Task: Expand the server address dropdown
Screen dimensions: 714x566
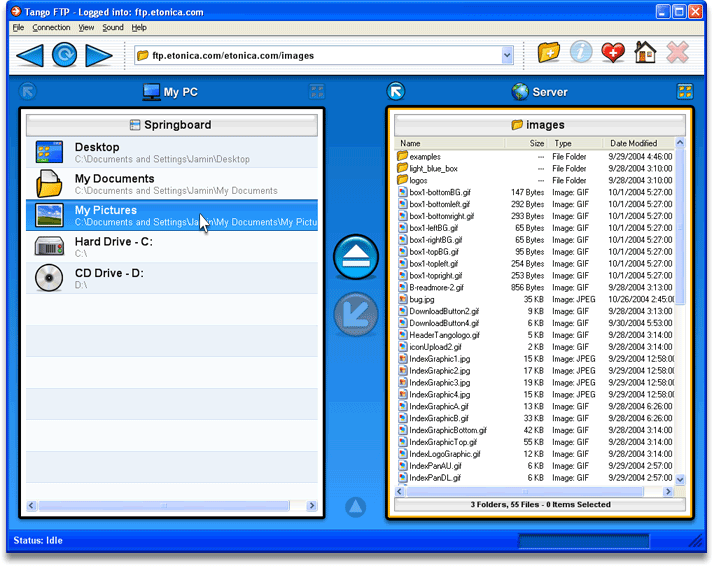Action: click(507, 56)
